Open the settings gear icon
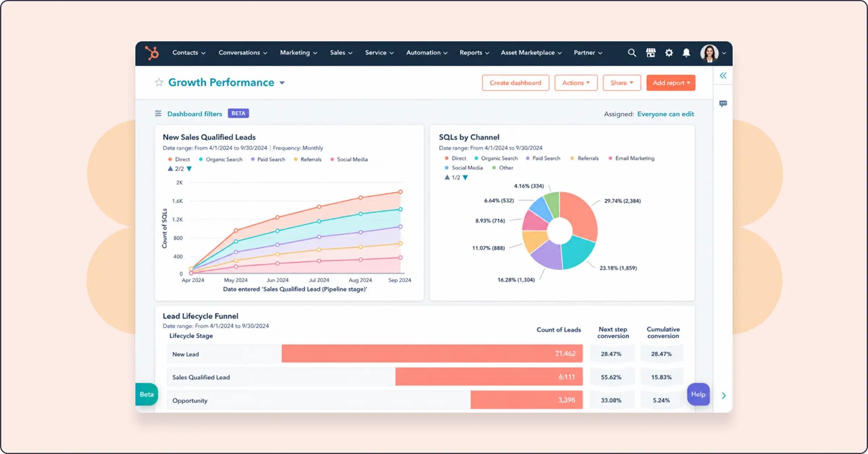The height and width of the screenshot is (454, 868). click(669, 53)
